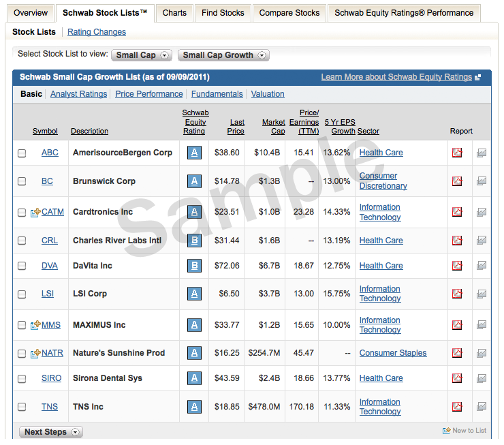Switch to the Compare Stocks tab
504x445 pixels.
[x=289, y=13]
